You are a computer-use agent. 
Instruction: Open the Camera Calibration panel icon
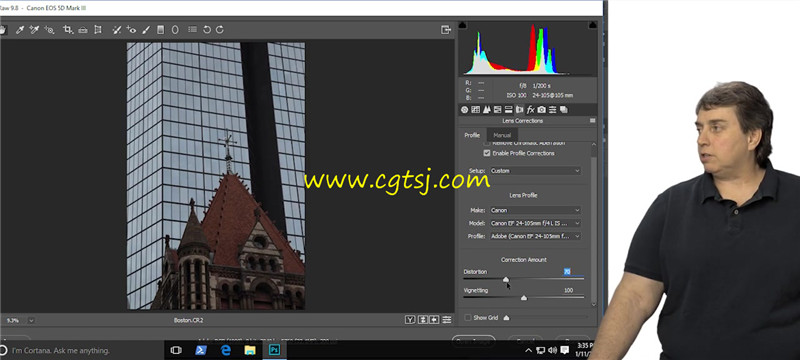pyautogui.click(x=541, y=109)
